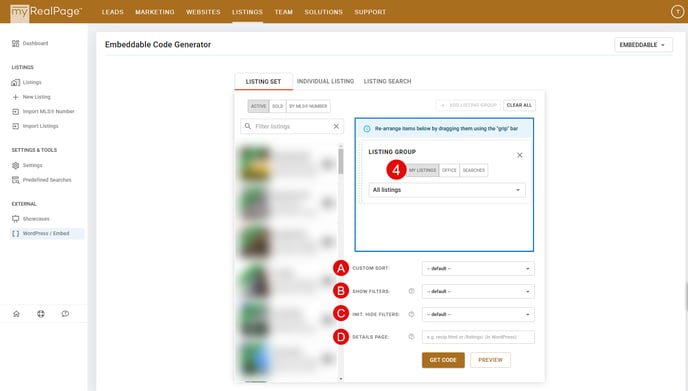Open the Embeddable dropdown
Viewport: 688px width, 391px height.
click(x=643, y=45)
